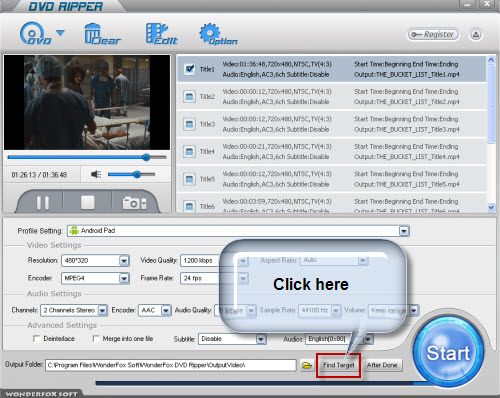The width and height of the screenshot is (500, 398).
Task: Click the Output Folder path field
Action: tap(171, 365)
